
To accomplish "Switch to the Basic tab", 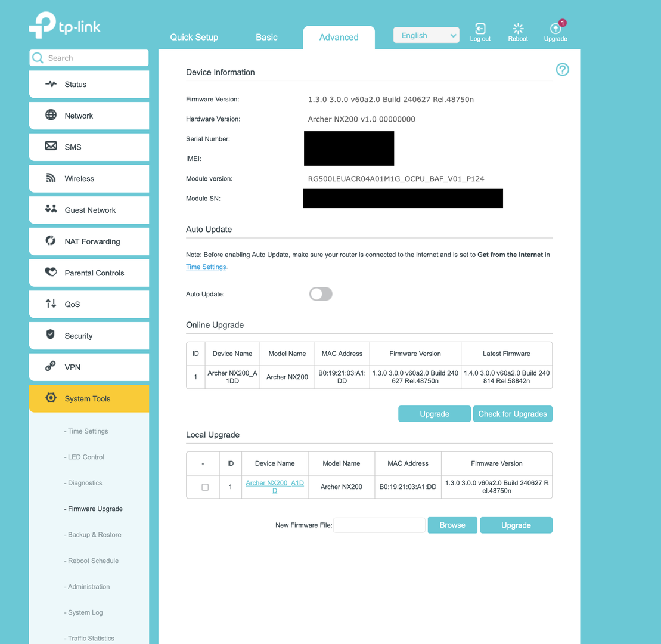I will tap(266, 37).
